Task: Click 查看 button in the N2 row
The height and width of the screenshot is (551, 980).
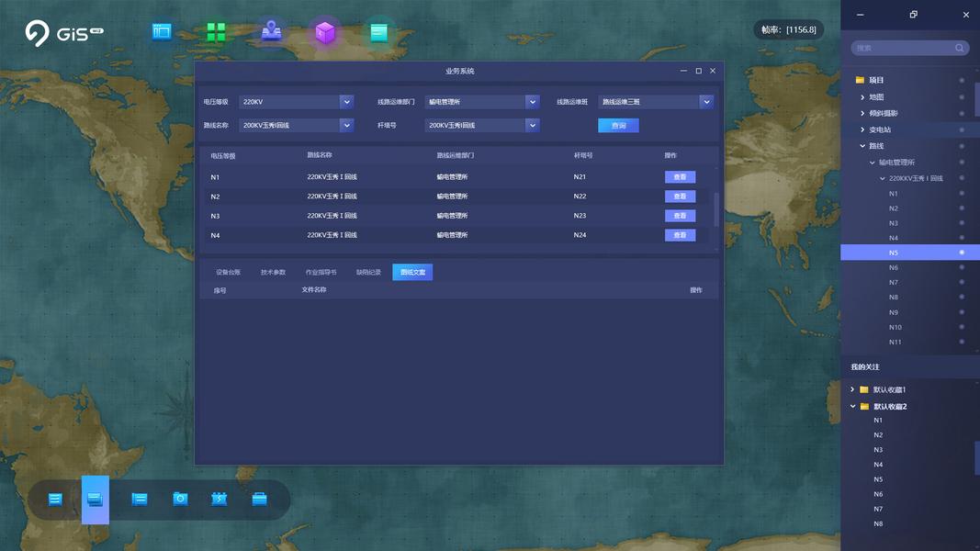Action: pyautogui.click(x=680, y=197)
